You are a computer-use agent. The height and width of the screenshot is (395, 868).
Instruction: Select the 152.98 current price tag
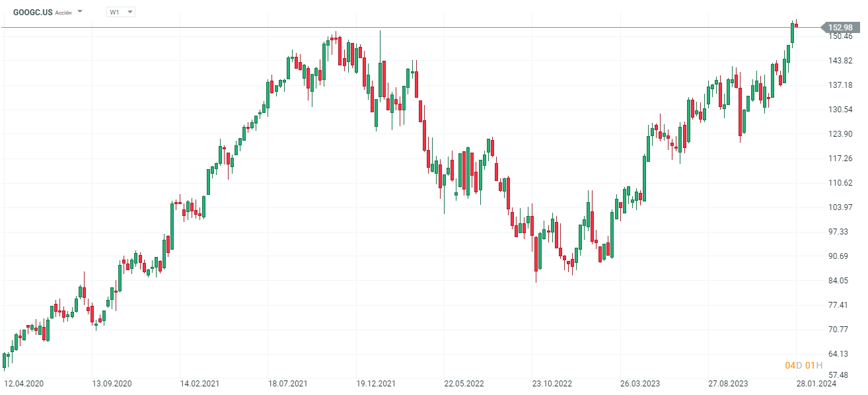[x=840, y=27]
